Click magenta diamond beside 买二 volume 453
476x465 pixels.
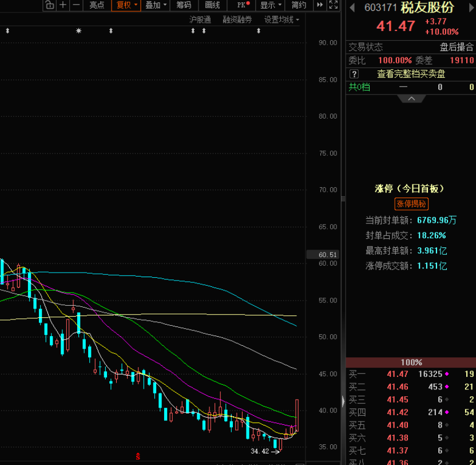(447, 387)
